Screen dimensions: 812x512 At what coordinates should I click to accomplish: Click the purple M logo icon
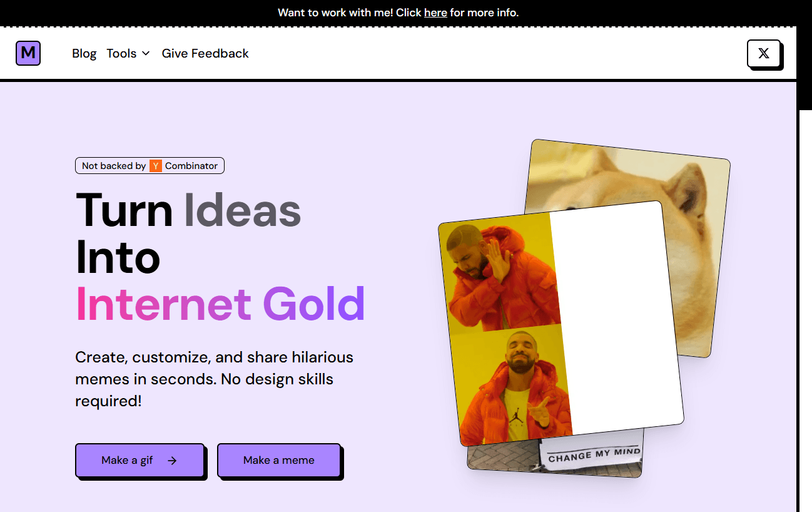(x=28, y=53)
